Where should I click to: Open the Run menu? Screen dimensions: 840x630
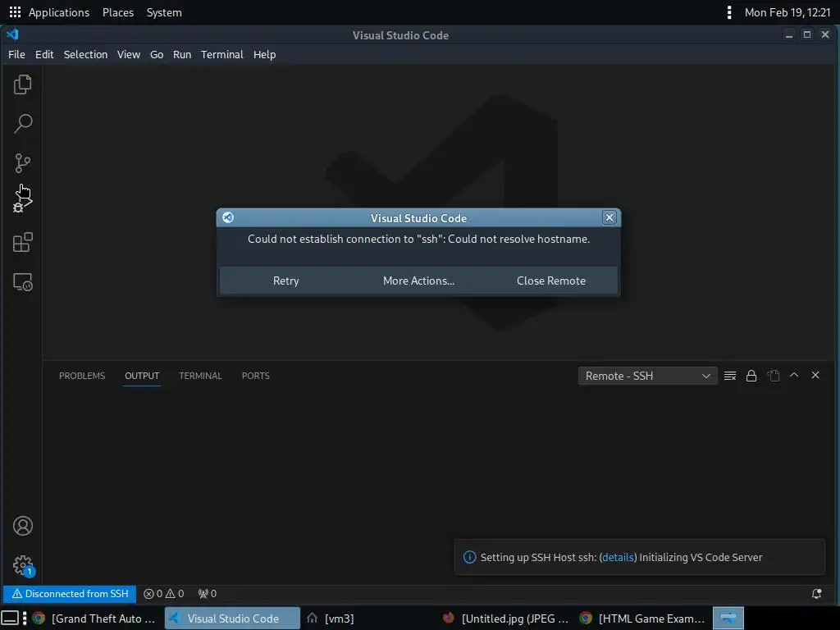click(182, 54)
